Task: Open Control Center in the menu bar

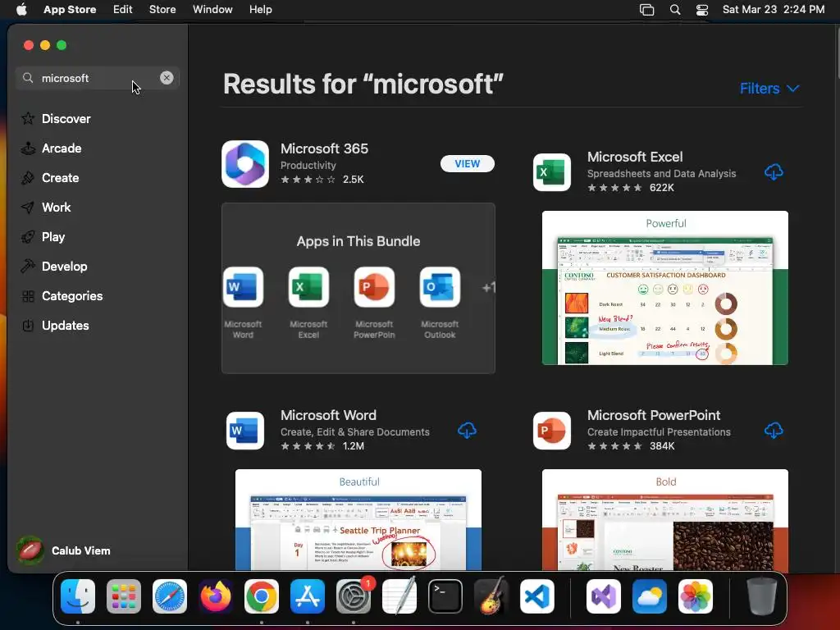Action: (702, 10)
